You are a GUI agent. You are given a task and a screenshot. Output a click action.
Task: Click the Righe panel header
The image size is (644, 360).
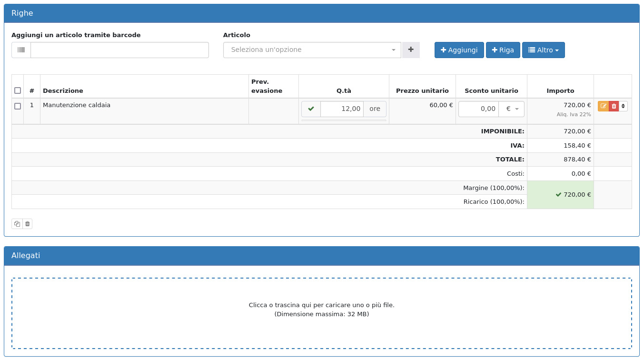pyautogui.click(x=322, y=13)
